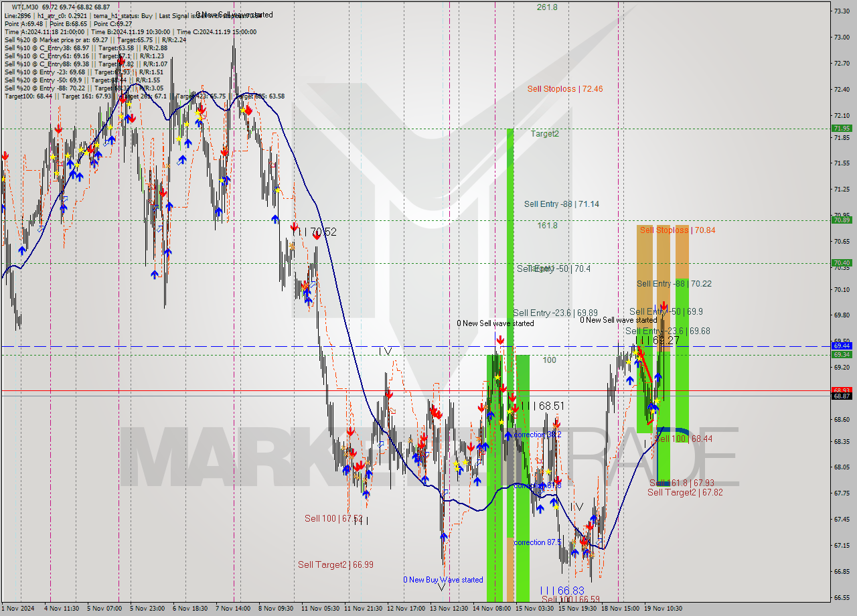Click the 'Sell 100 | 68.44' label
Image resolution: width=857 pixels, height=616 pixels.
683,439
